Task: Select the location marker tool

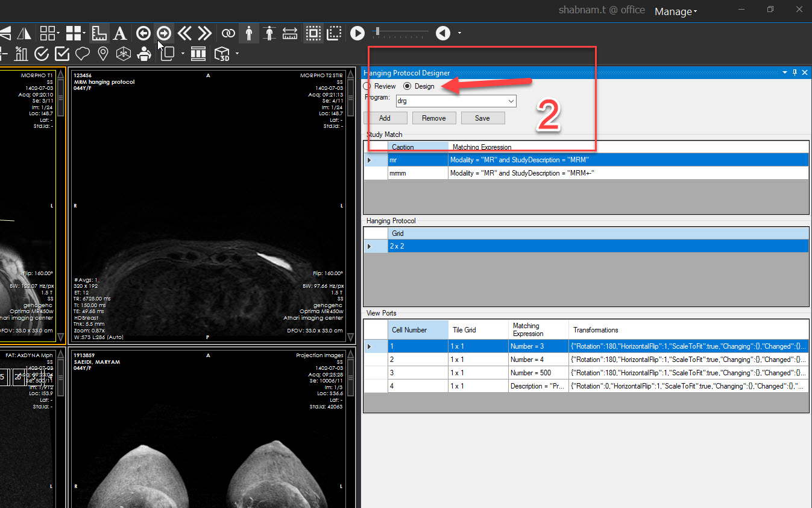Action: click(x=103, y=54)
